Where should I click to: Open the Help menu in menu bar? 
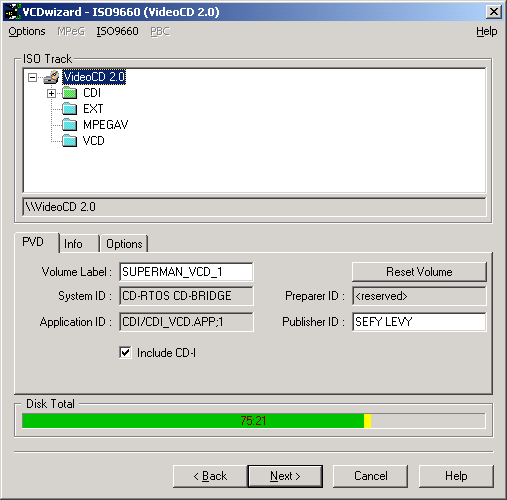486,31
